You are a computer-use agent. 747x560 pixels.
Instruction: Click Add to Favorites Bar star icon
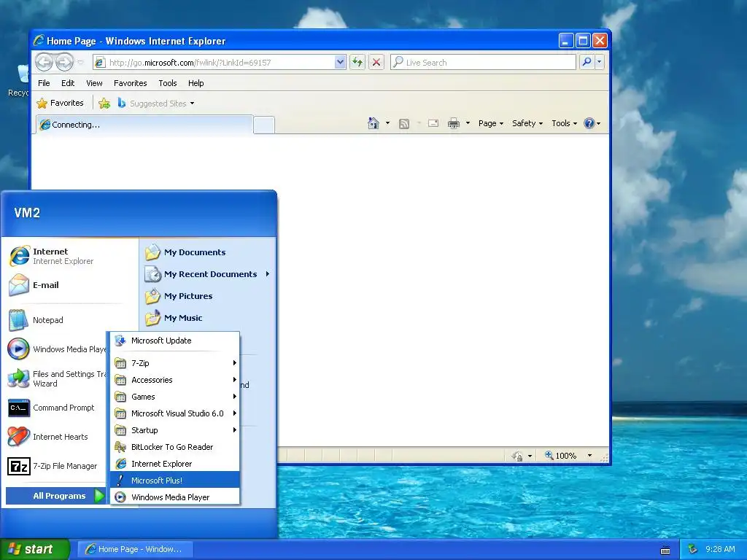[x=104, y=103]
